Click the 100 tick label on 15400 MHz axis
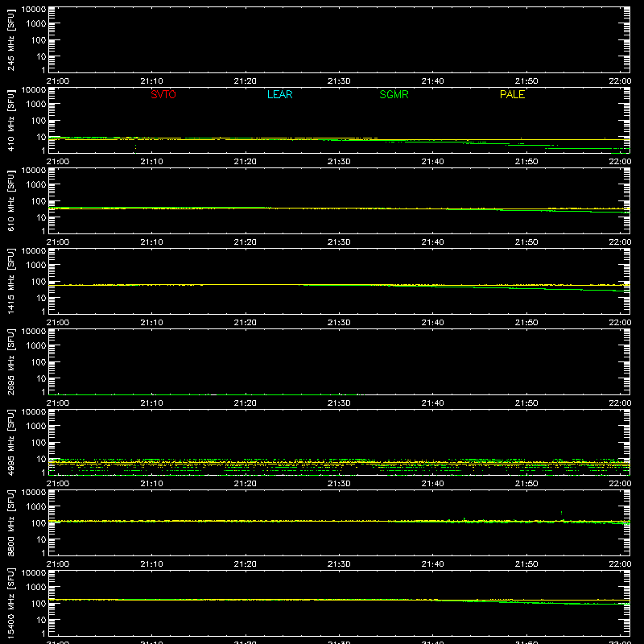 point(39,604)
